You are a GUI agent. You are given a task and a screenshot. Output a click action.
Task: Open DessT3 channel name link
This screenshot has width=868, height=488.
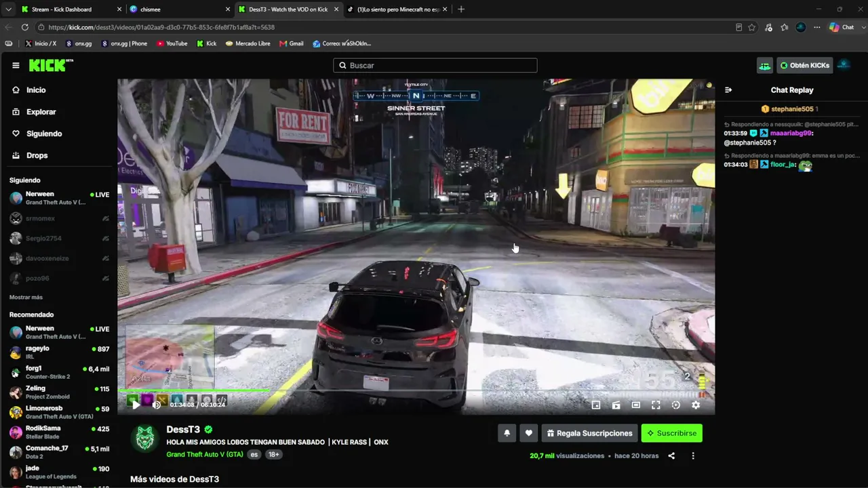pos(183,430)
